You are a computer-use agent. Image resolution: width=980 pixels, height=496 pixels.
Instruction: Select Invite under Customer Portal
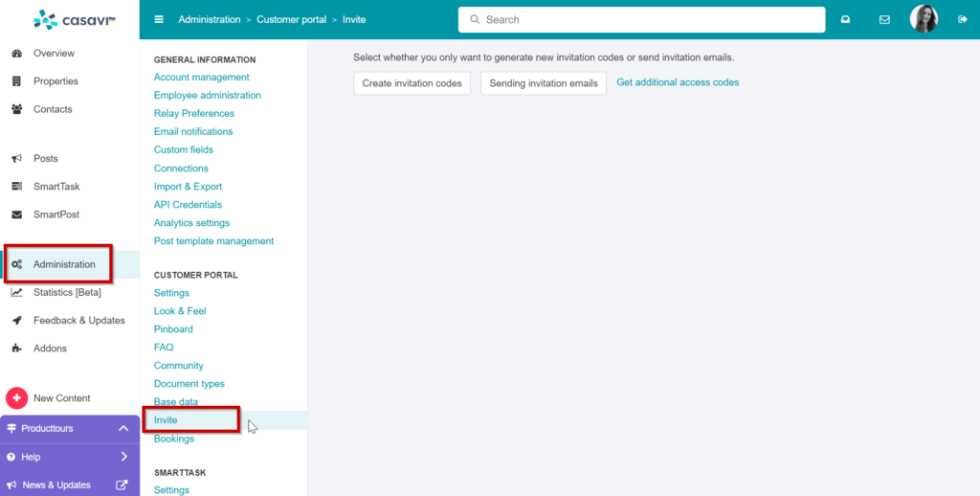[166, 420]
